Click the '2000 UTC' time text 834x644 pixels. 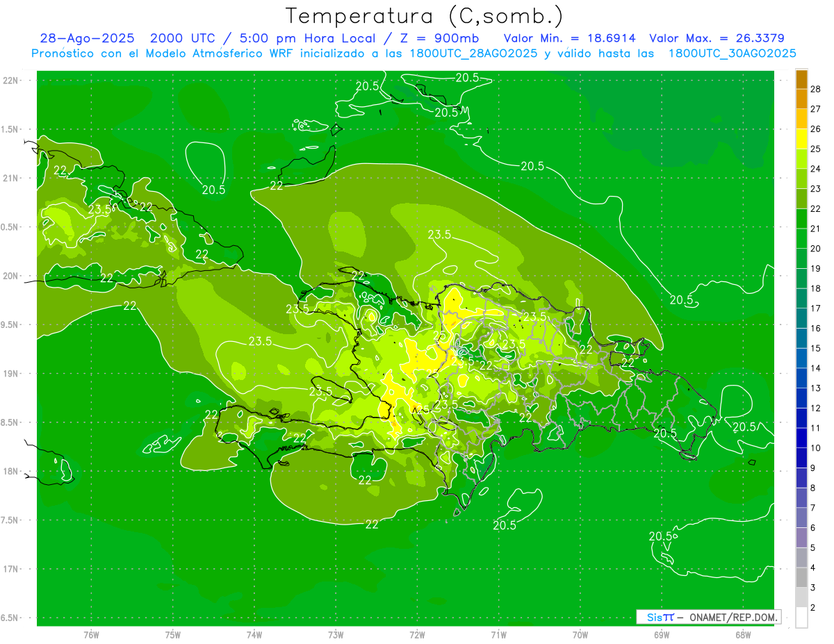coord(183,39)
